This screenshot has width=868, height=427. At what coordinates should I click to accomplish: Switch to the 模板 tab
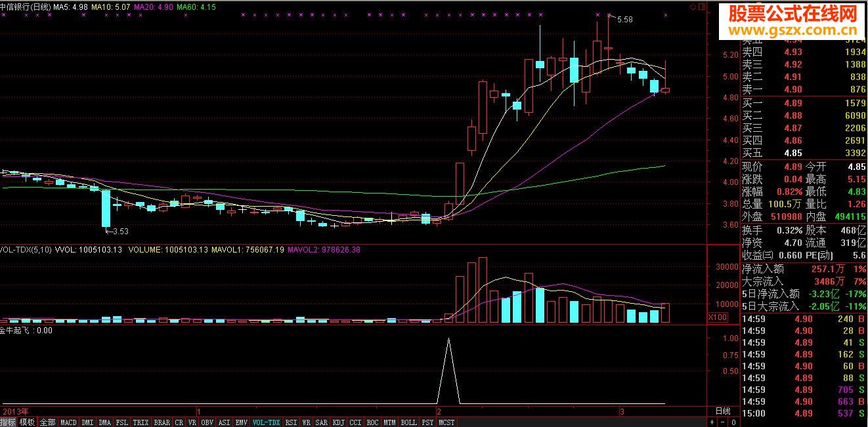point(28,422)
